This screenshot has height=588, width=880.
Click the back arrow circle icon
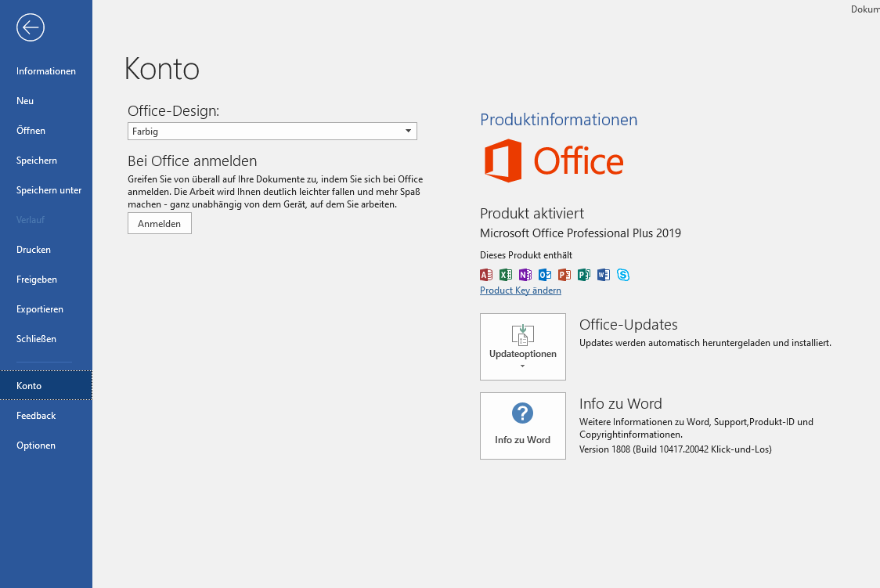(x=31, y=27)
